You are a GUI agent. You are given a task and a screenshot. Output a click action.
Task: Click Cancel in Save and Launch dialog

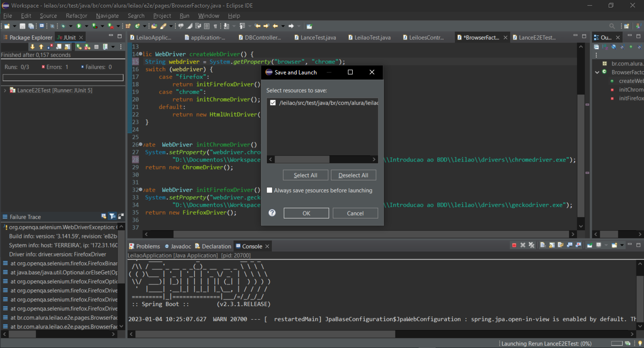(355, 213)
